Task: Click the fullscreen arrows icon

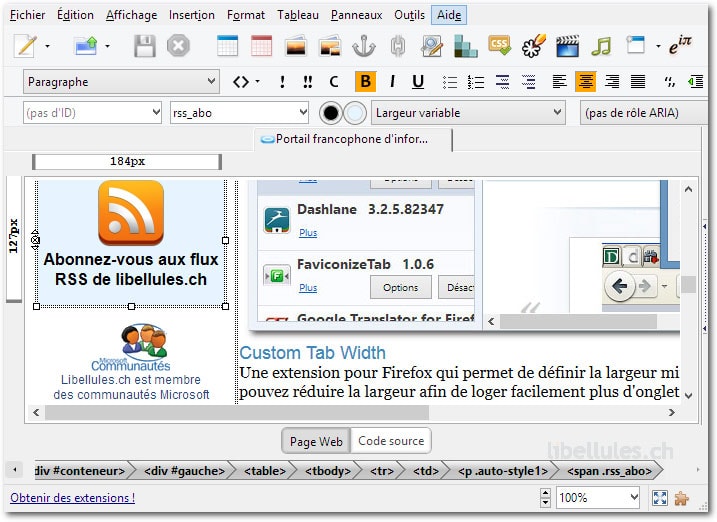Action: pos(660,498)
